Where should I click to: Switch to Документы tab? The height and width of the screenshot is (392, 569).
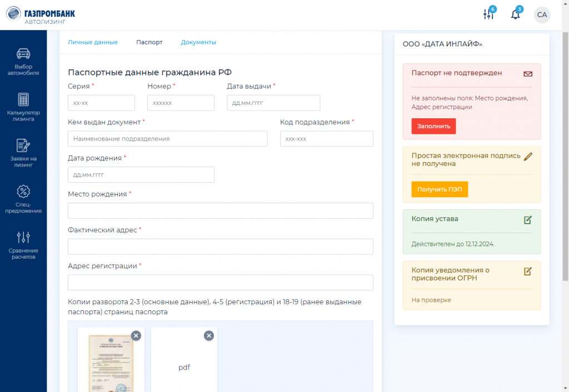tap(198, 42)
